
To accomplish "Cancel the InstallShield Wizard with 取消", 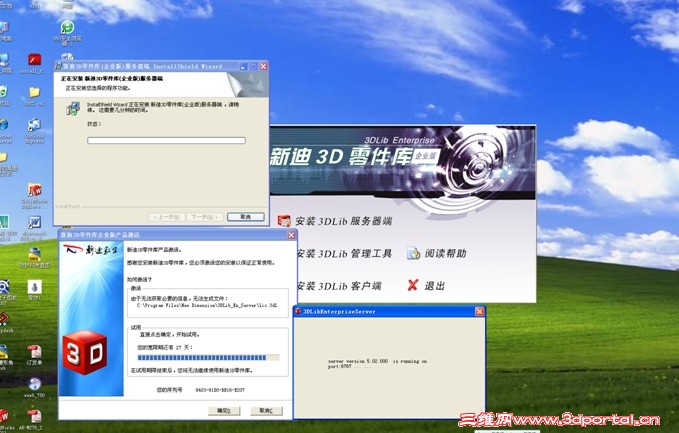I will 246,216.
